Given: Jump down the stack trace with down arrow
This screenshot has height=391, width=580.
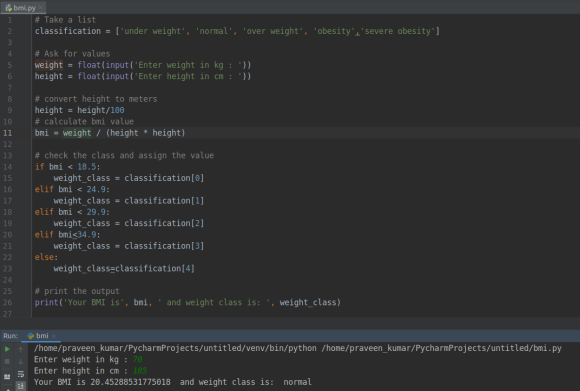Looking at the screenshot, I should [x=21, y=361].
